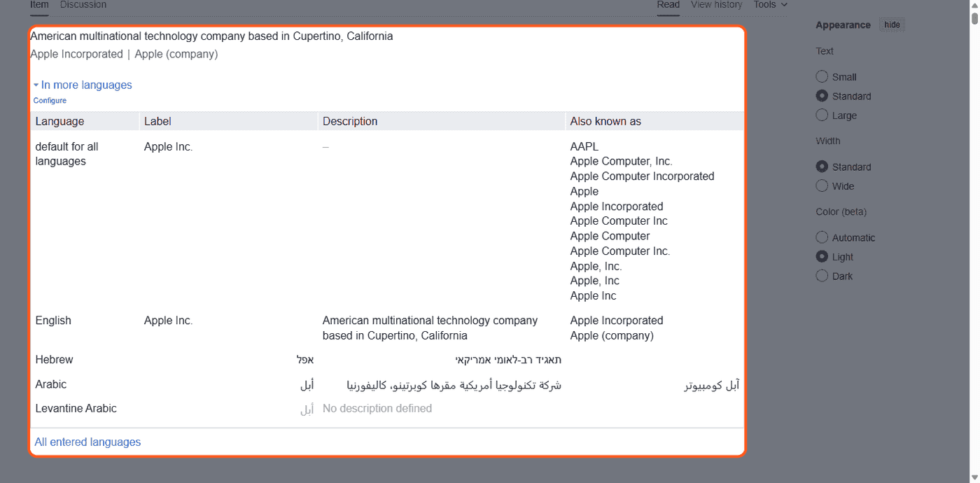Screen dimensions: 980x483
Task: Click the 'Apple Computer Inc.' alias with period
Action: (620, 251)
